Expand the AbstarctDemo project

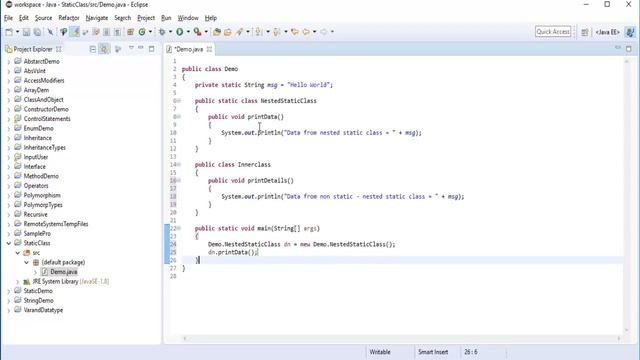click(x=9, y=62)
